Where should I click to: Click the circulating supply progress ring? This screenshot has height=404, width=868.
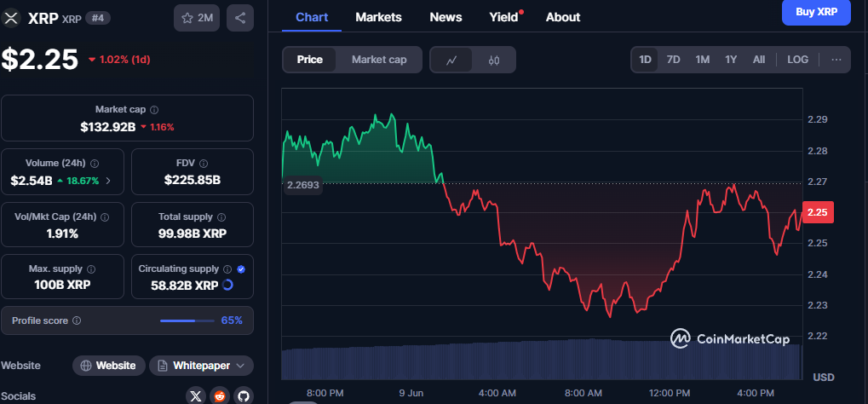click(227, 285)
